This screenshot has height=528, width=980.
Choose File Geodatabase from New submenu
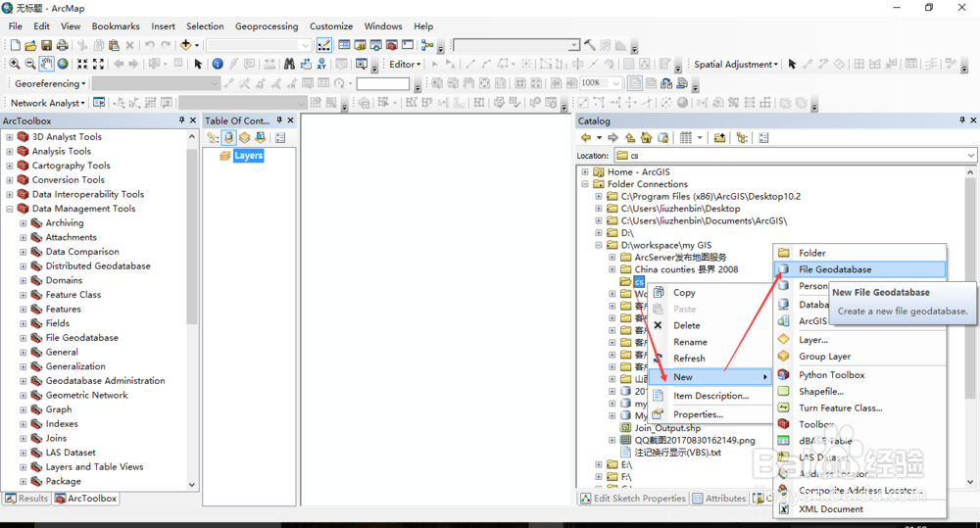[859, 269]
